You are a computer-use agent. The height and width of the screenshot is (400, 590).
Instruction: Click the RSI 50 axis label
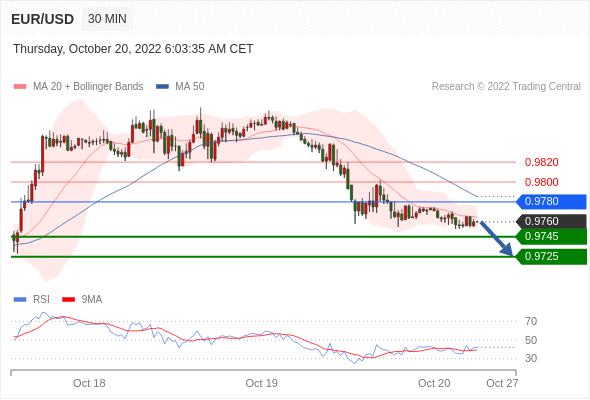point(531,340)
